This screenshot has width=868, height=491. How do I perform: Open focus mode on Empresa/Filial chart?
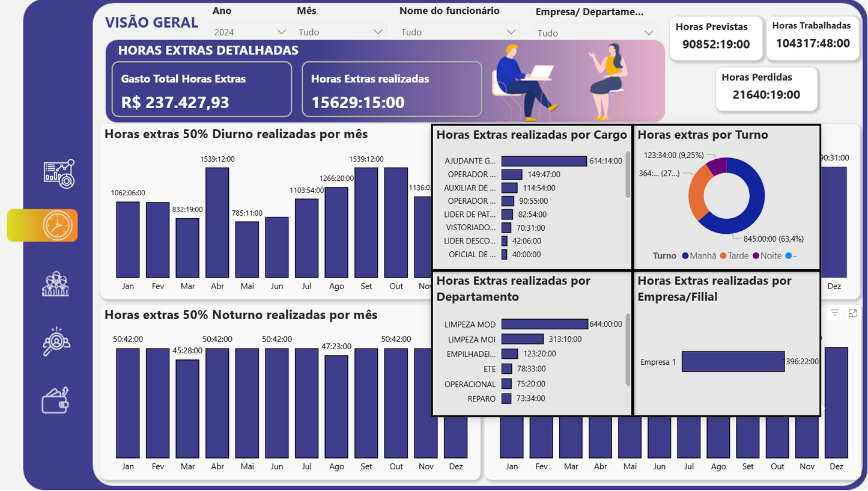pos(853,313)
